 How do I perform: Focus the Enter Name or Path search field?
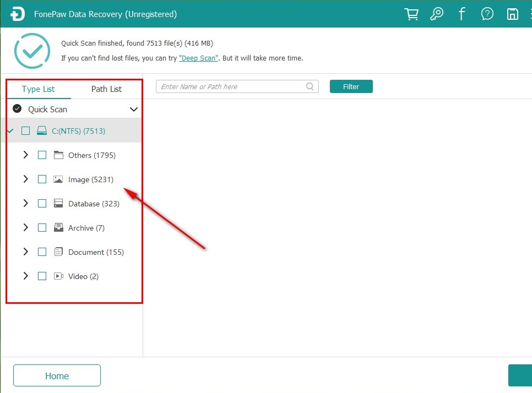click(x=237, y=86)
